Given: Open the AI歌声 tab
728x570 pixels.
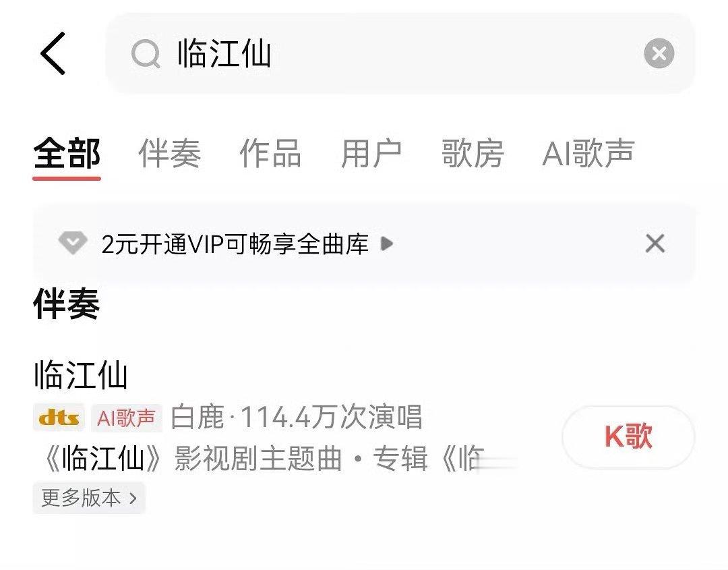Looking at the screenshot, I should pyautogui.click(x=588, y=153).
